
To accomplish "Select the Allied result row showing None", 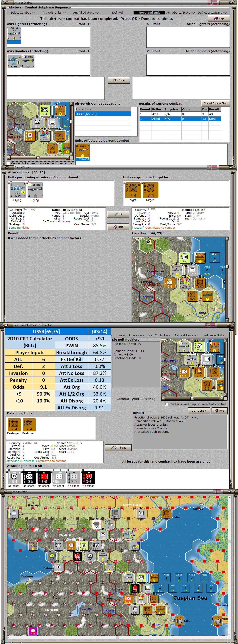I will (x=180, y=119).
